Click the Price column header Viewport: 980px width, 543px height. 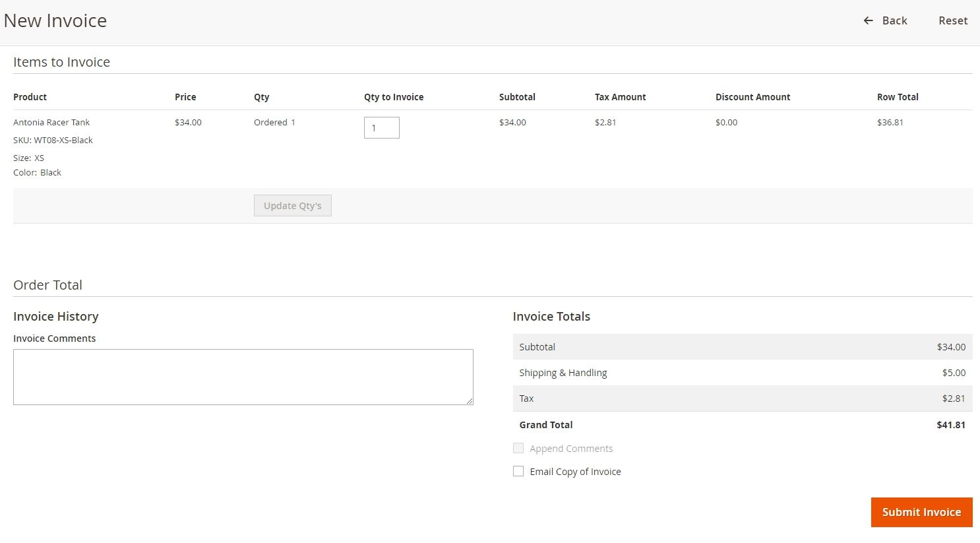pos(185,97)
